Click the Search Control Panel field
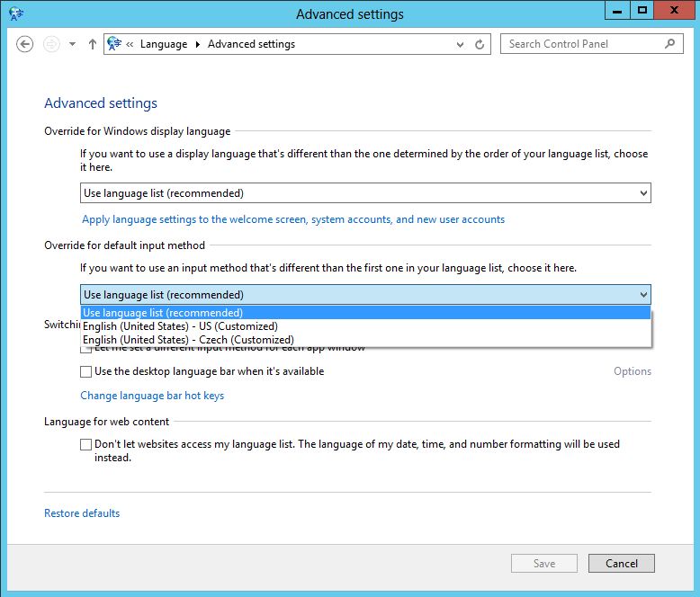This screenshot has height=597, width=700. pos(591,44)
